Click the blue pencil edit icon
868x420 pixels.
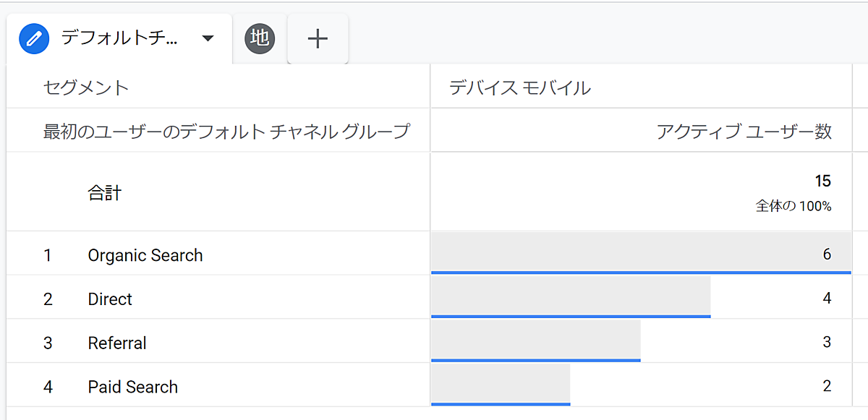tap(34, 38)
